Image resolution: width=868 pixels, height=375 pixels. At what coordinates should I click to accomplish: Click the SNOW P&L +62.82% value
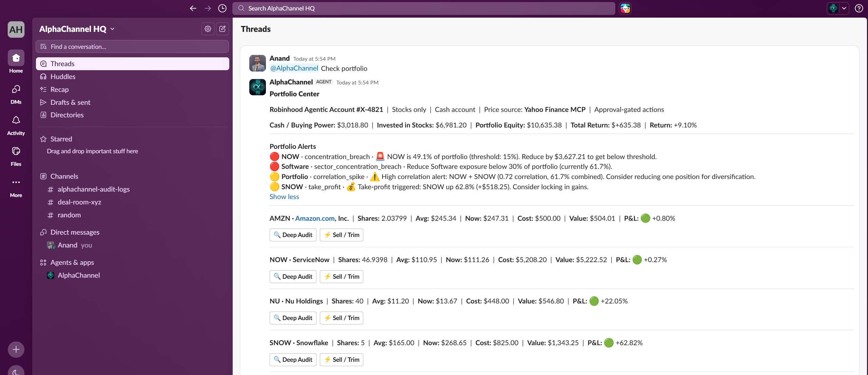(629, 343)
